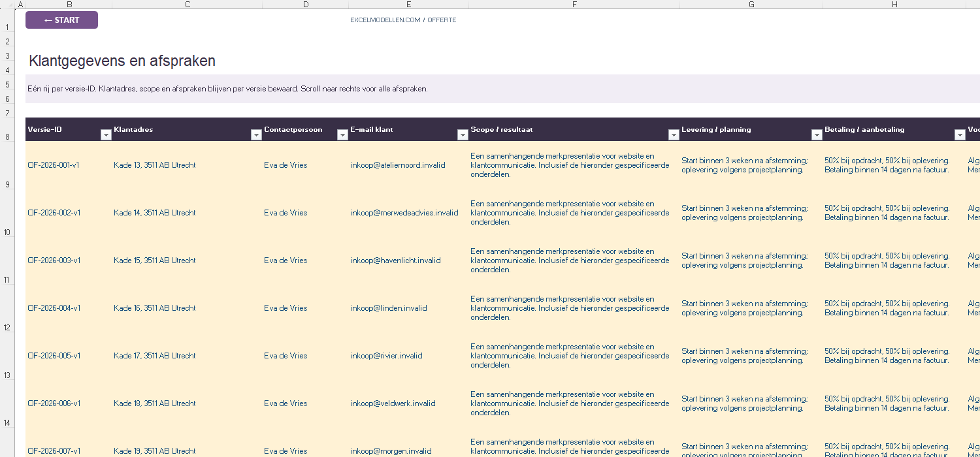Image resolution: width=980 pixels, height=457 pixels.
Task: Click email inkoop@rivier.invalid
Action: tap(386, 356)
